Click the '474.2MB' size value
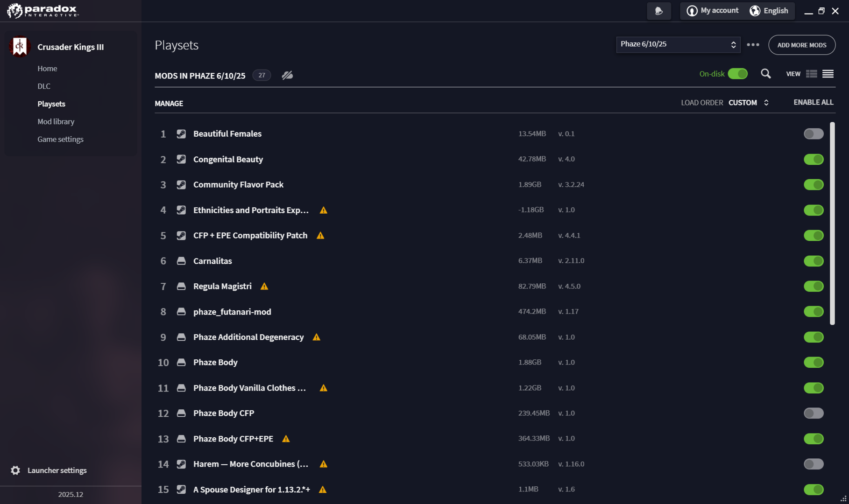The height and width of the screenshot is (504, 849). click(x=532, y=312)
